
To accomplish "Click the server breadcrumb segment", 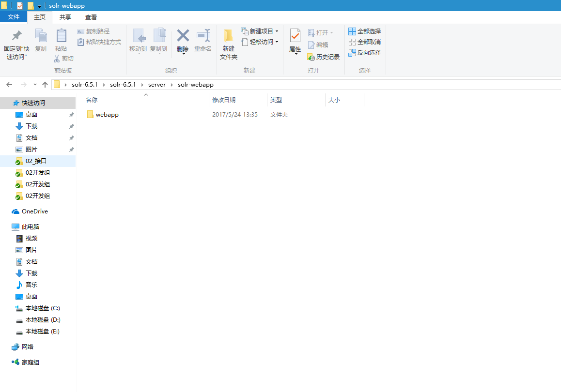I will 157,85.
